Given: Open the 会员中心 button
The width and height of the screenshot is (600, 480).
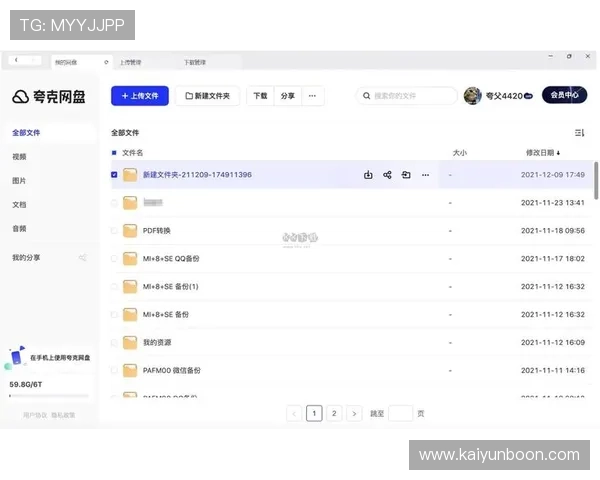Looking at the screenshot, I should tap(564, 95).
